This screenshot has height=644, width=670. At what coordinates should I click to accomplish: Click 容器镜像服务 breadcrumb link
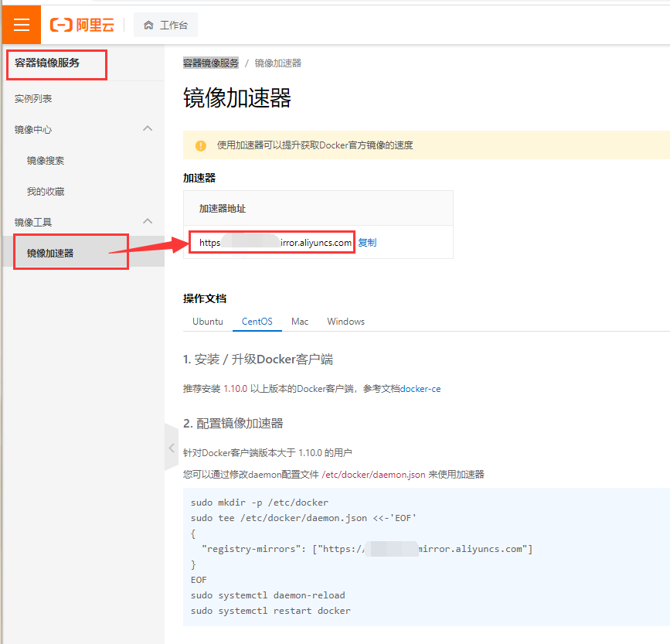[x=211, y=63]
